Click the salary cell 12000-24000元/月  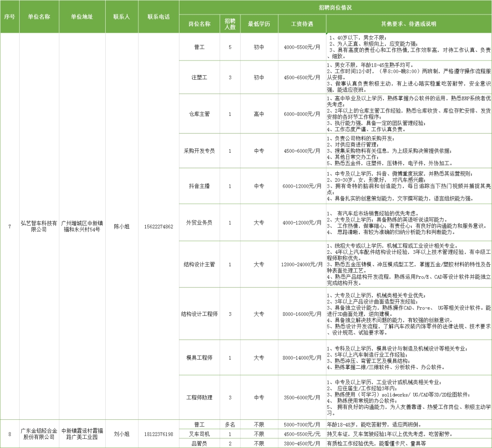[x=301, y=263]
